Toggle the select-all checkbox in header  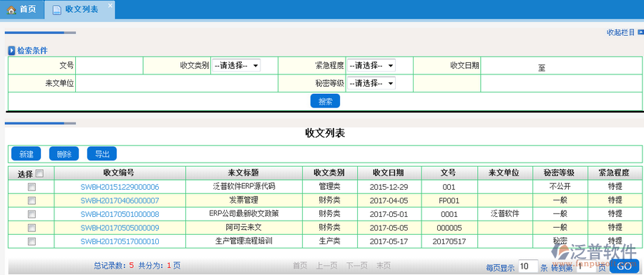coord(39,173)
